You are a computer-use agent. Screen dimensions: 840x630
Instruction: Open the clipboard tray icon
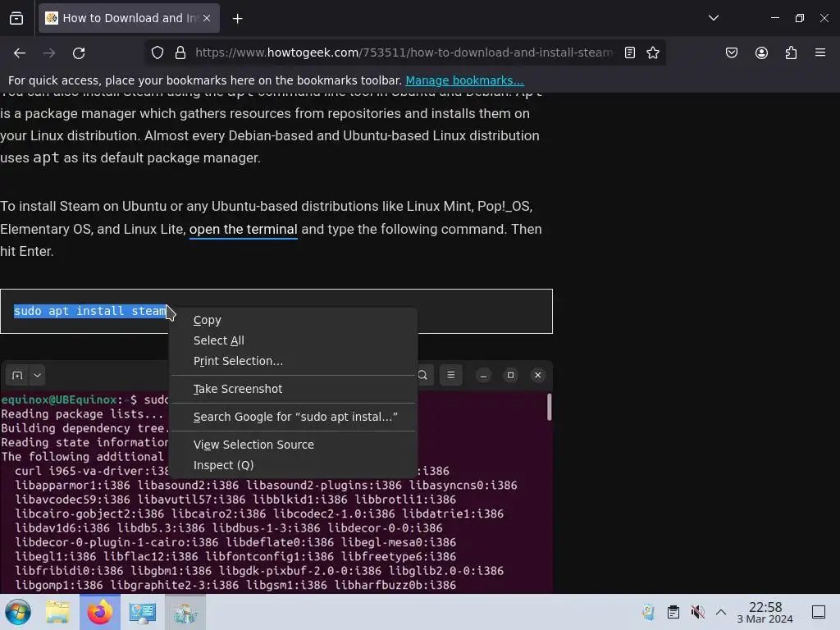coord(673,612)
